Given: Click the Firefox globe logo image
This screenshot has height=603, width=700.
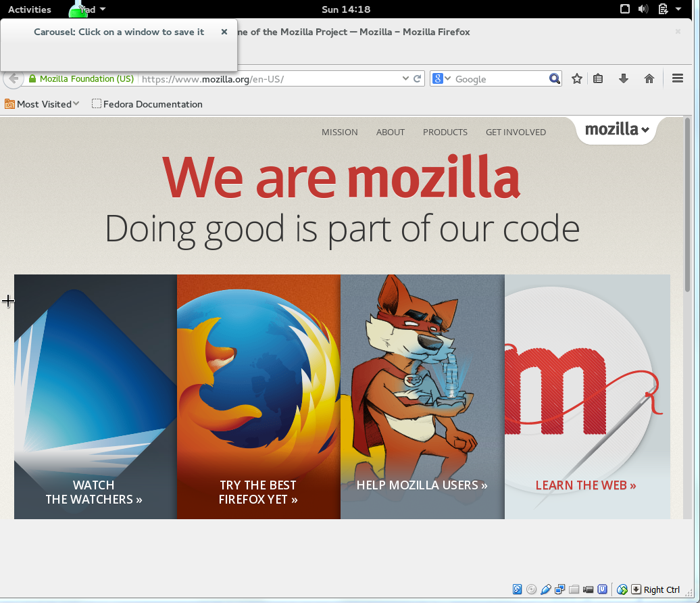Looking at the screenshot, I should pyautogui.click(x=259, y=370).
